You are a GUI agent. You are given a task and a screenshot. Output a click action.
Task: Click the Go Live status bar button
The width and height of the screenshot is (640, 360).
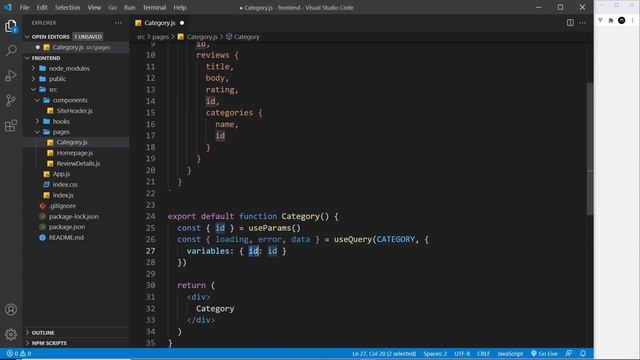pos(544,353)
